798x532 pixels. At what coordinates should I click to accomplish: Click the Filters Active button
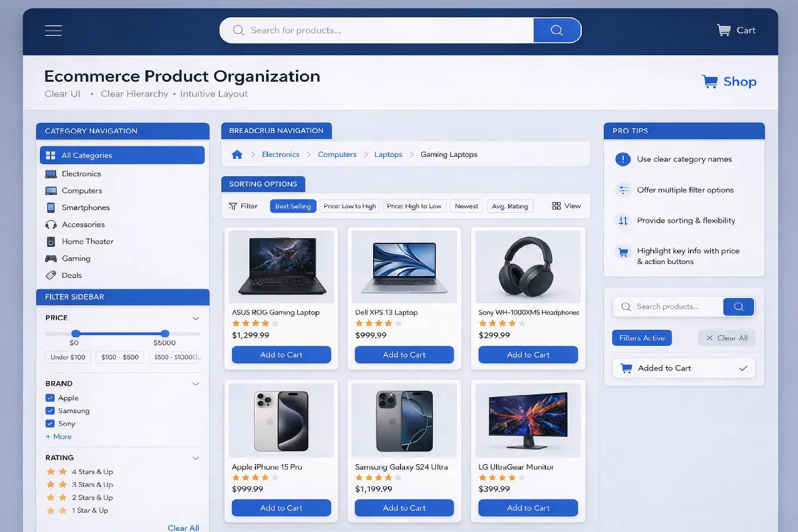(642, 338)
